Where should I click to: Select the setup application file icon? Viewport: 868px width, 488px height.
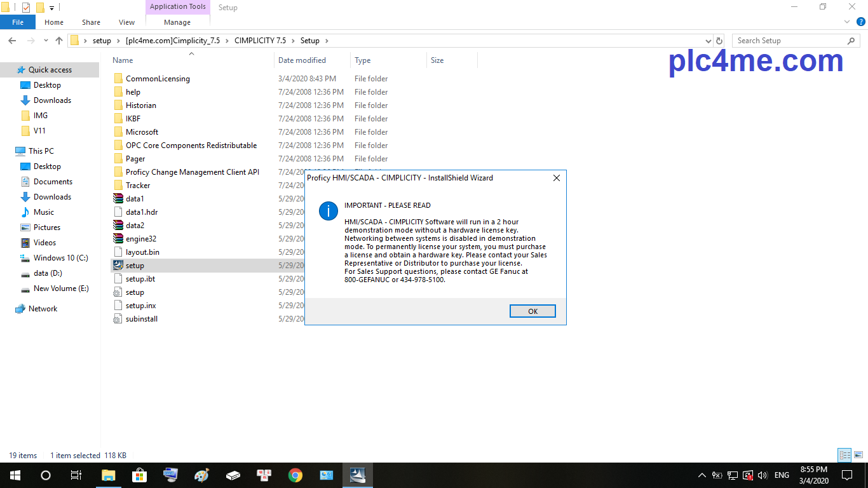[118, 266]
